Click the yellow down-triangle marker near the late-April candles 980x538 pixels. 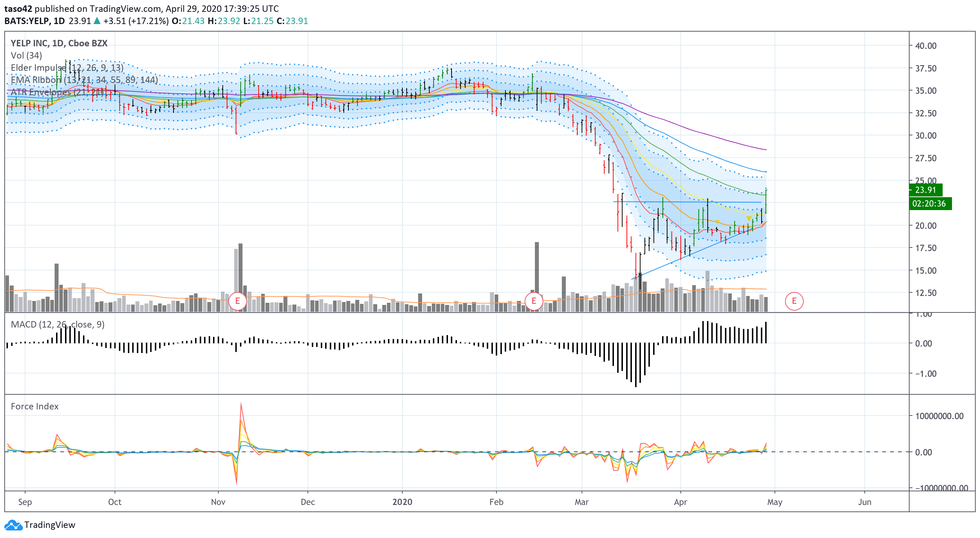tap(748, 219)
